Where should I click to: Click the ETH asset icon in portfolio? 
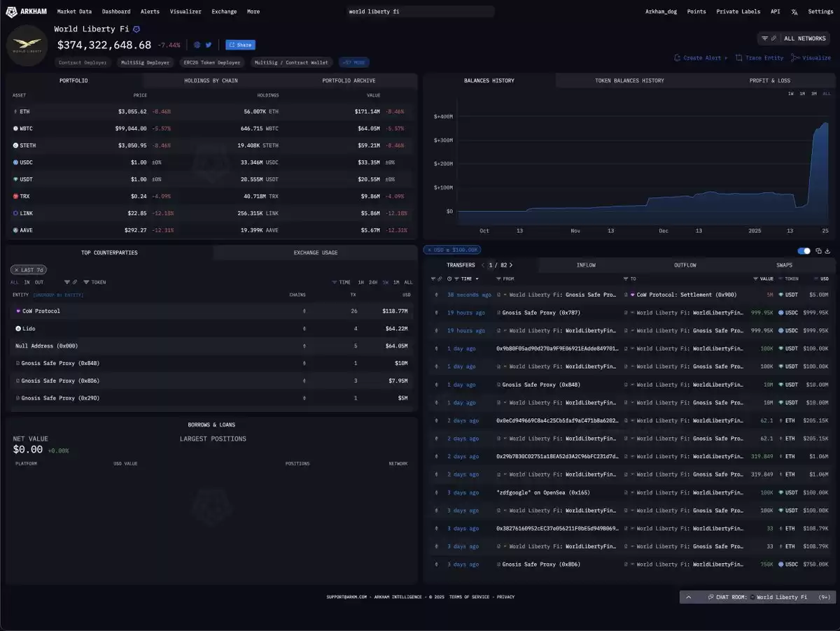pyautogui.click(x=15, y=111)
